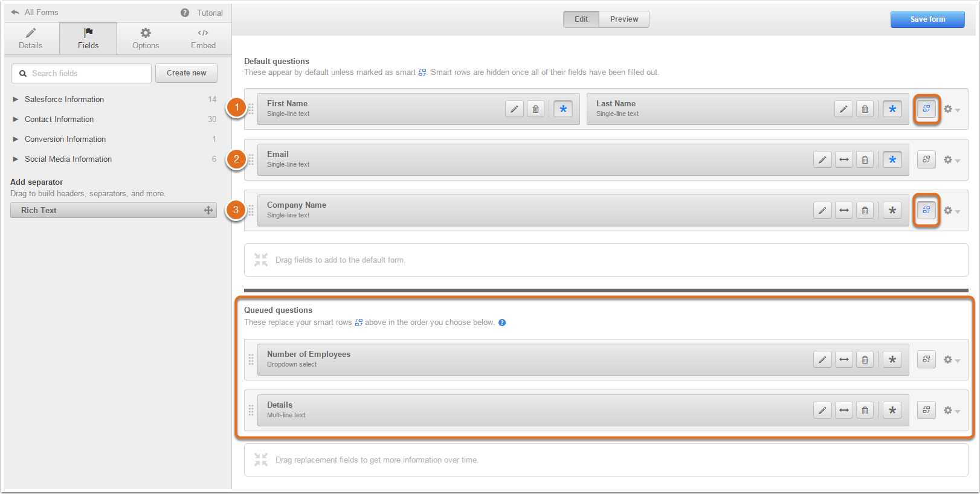
Task: Click the 'Company Name' field label
Action: coord(297,205)
